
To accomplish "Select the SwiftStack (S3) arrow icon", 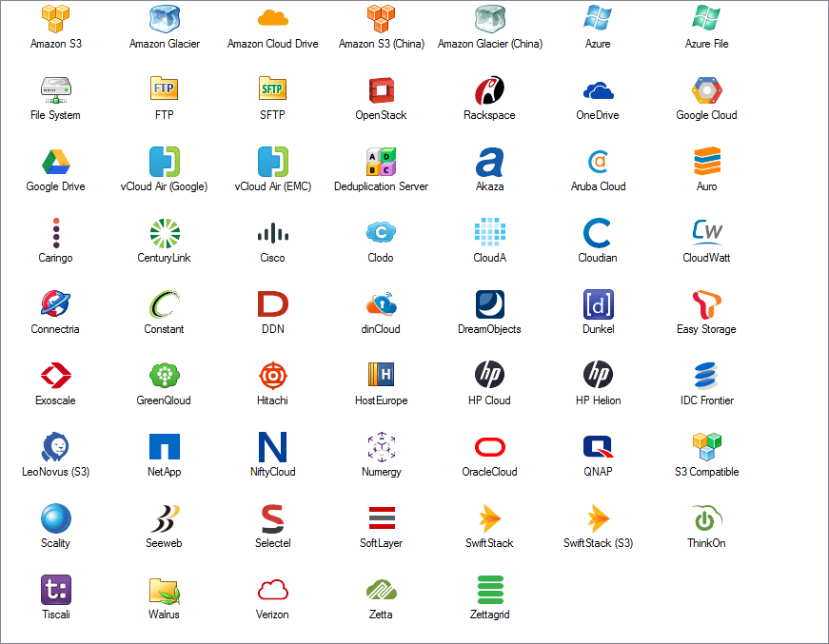I will [598, 518].
